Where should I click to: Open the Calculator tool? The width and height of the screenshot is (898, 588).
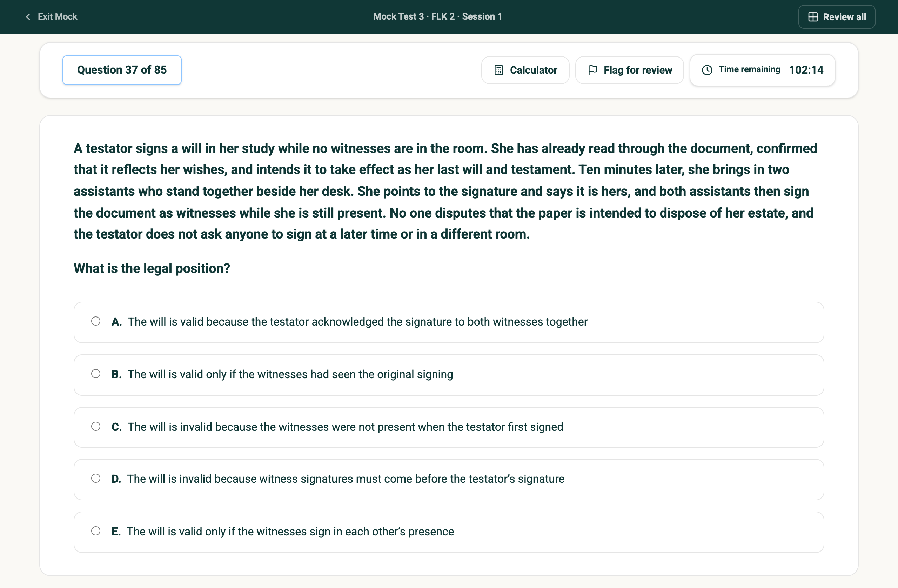[x=525, y=70]
